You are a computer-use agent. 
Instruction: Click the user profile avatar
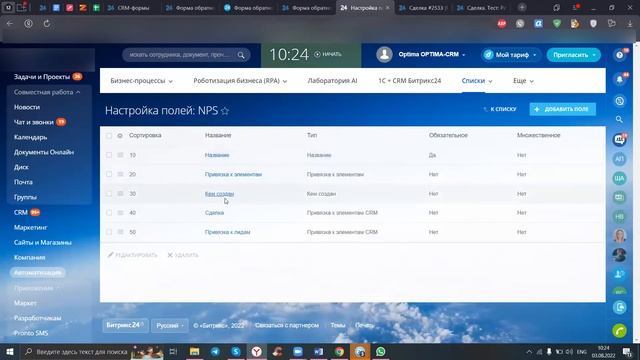click(x=384, y=54)
